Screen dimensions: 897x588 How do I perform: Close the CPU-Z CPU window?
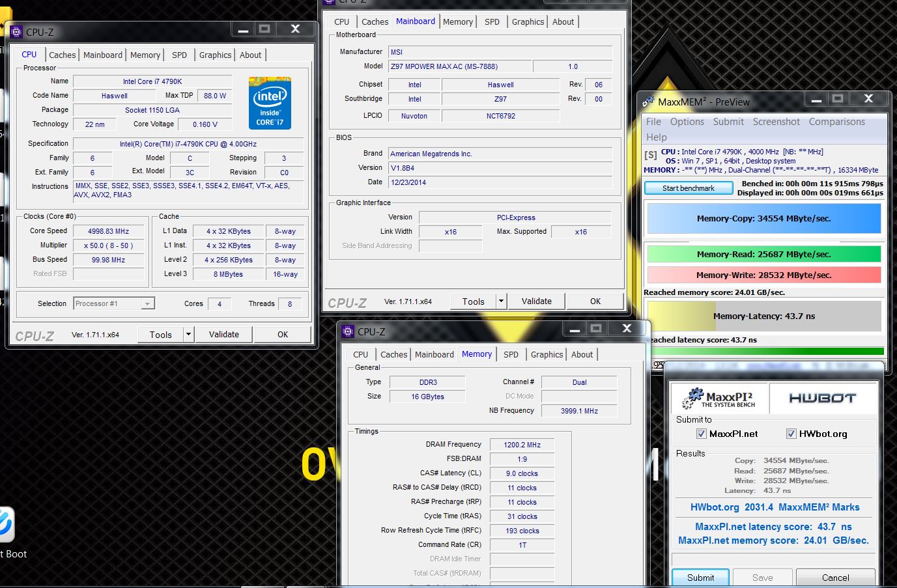(295, 29)
